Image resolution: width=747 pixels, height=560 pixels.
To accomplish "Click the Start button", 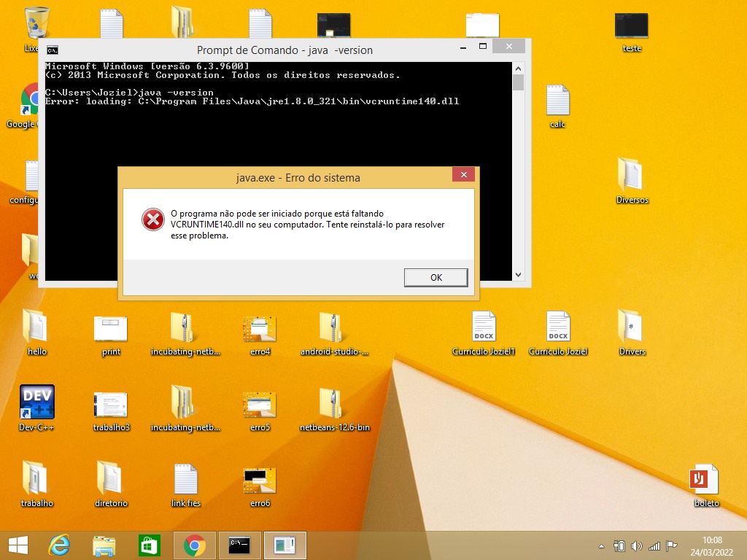I will pos(18,545).
